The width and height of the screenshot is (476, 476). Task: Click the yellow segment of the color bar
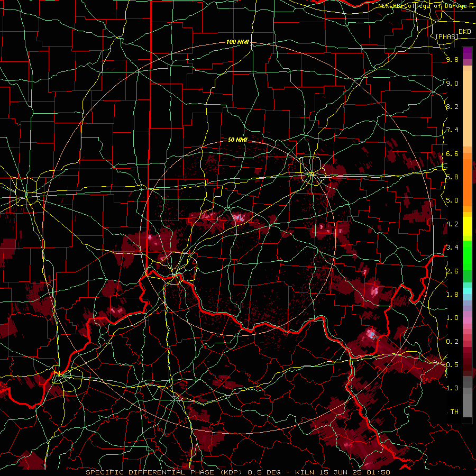[x=467, y=226]
